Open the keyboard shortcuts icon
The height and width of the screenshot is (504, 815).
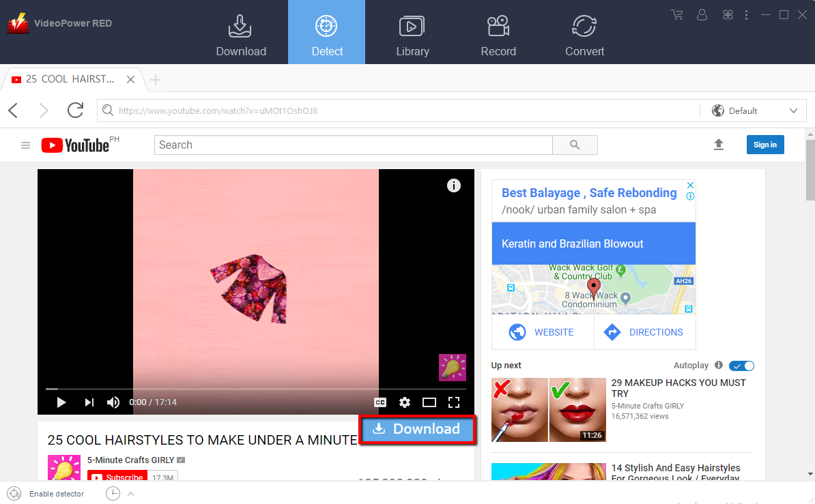pos(728,14)
